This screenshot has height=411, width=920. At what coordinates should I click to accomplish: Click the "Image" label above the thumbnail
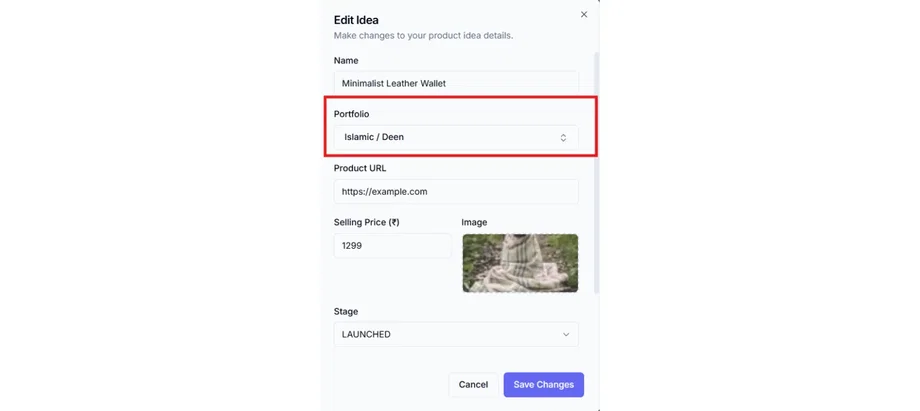coord(474,222)
